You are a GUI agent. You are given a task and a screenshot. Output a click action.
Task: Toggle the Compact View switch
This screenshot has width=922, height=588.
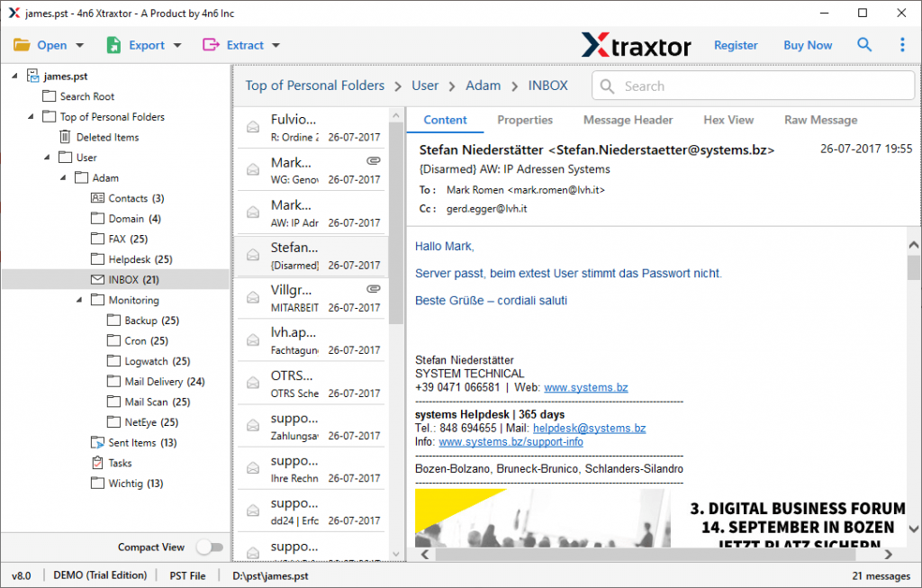pos(210,547)
